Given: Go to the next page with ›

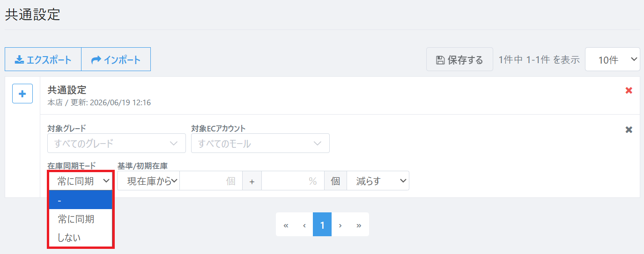Looking at the screenshot, I should [x=341, y=225].
